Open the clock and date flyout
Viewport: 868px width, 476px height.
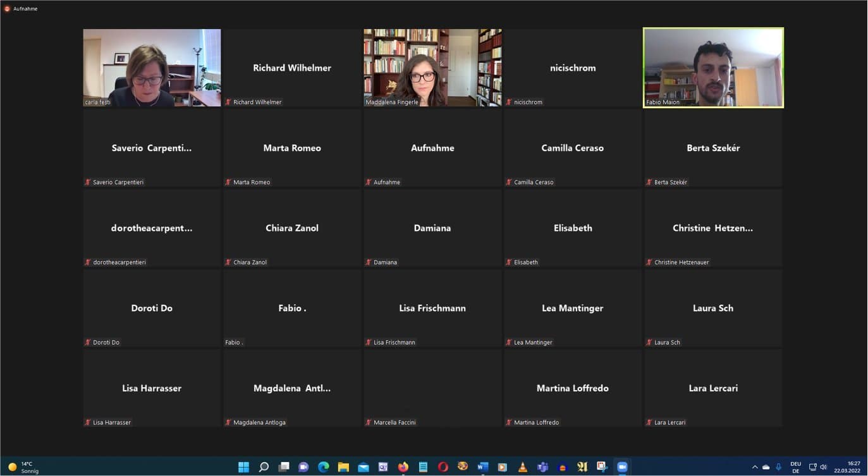tap(847, 467)
